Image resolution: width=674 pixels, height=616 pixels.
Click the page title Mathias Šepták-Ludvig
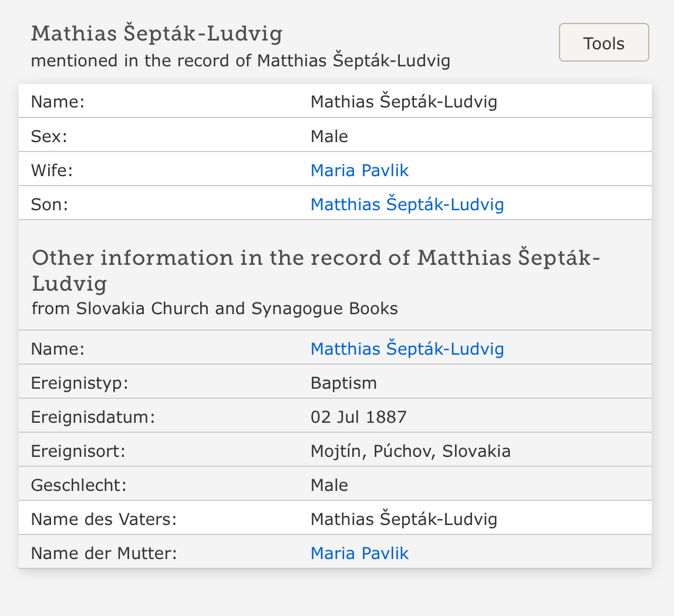(157, 34)
